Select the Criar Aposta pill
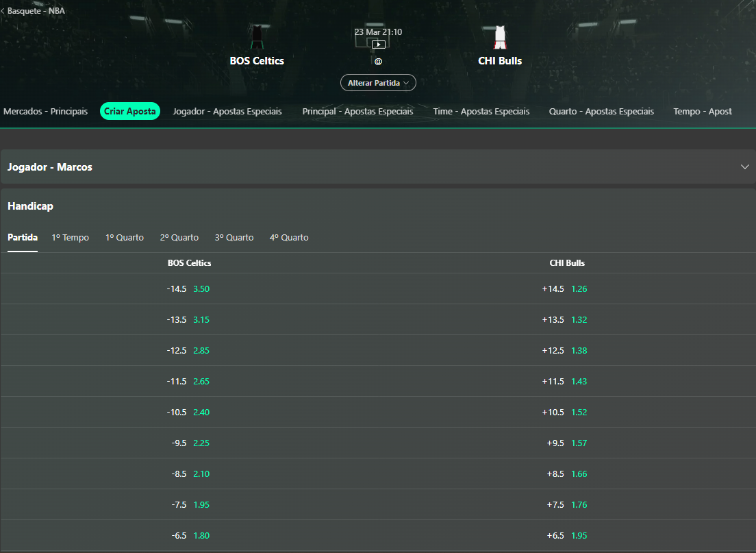Screen dimensions: 756x553 (x=129, y=111)
